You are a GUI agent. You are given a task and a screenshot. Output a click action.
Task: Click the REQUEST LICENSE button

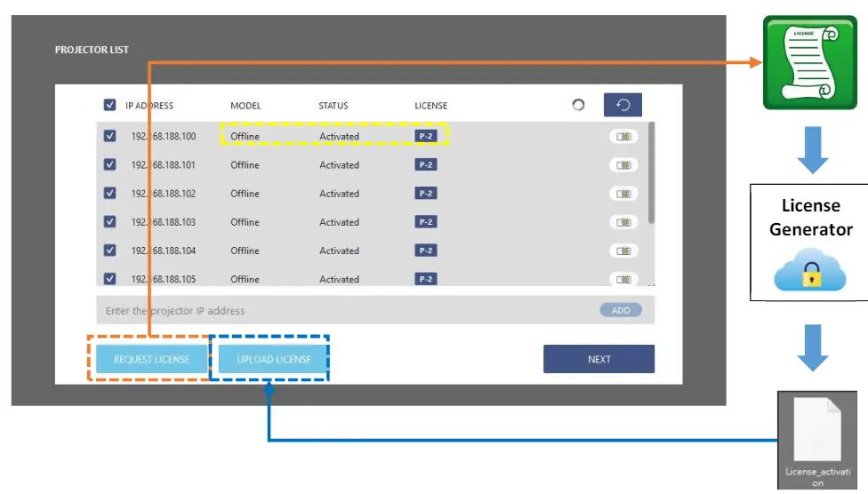[x=151, y=359]
